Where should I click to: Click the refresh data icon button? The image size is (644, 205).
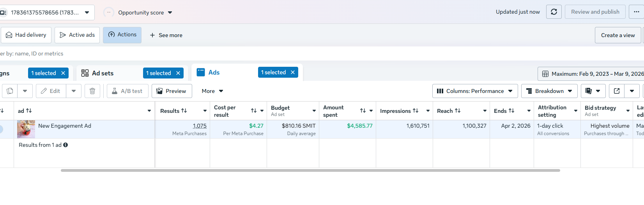coord(554,12)
